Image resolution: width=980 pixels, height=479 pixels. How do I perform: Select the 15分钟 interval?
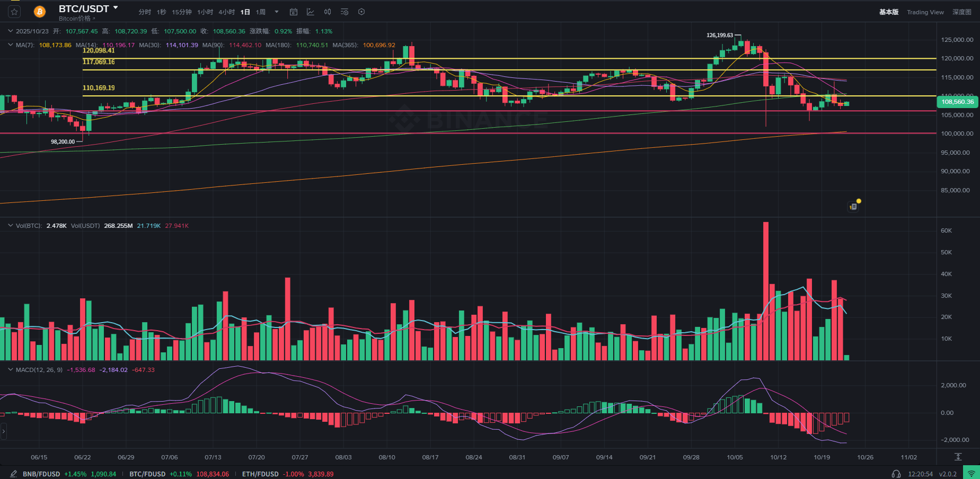pos(182,12)
